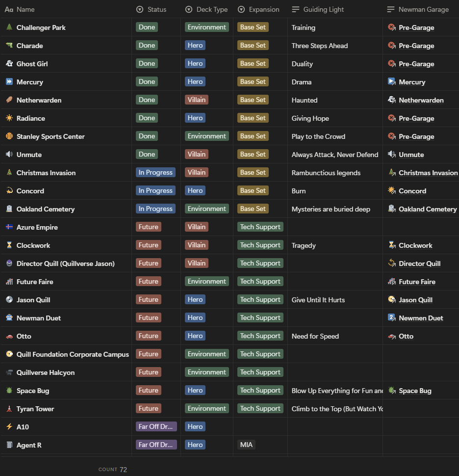Click the Status column header
The height and width of the screenshot is (476, 459).
click(156, 9)
